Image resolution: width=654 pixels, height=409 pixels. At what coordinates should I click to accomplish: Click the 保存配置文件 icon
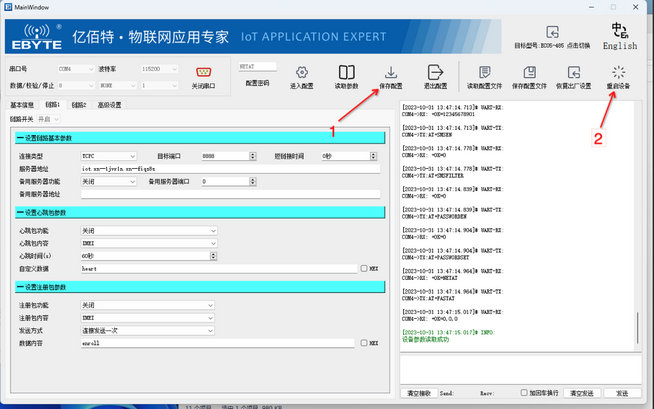(x=529, y=73)
